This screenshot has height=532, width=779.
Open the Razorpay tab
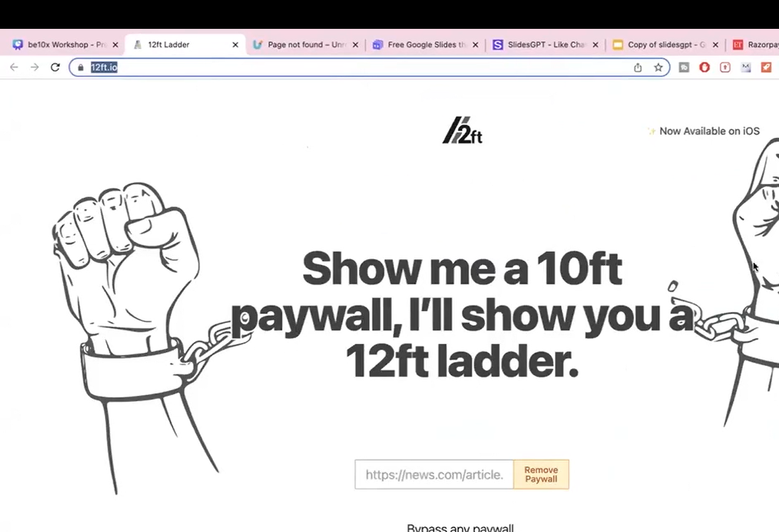coord(755,45)
